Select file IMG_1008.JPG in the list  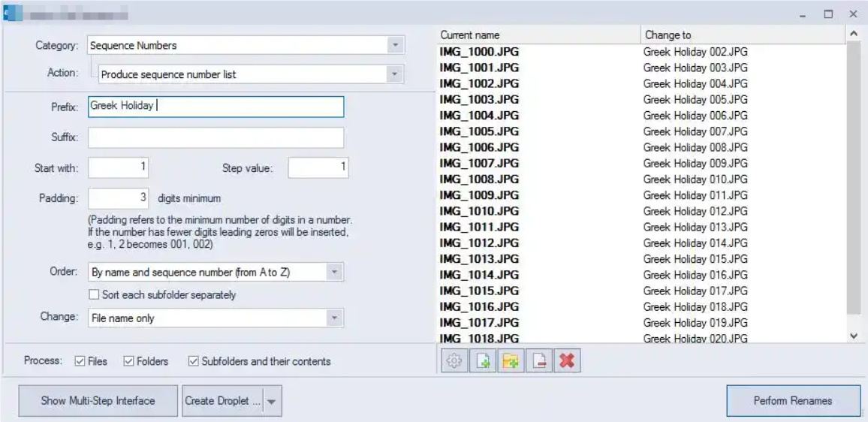[479, 179]
